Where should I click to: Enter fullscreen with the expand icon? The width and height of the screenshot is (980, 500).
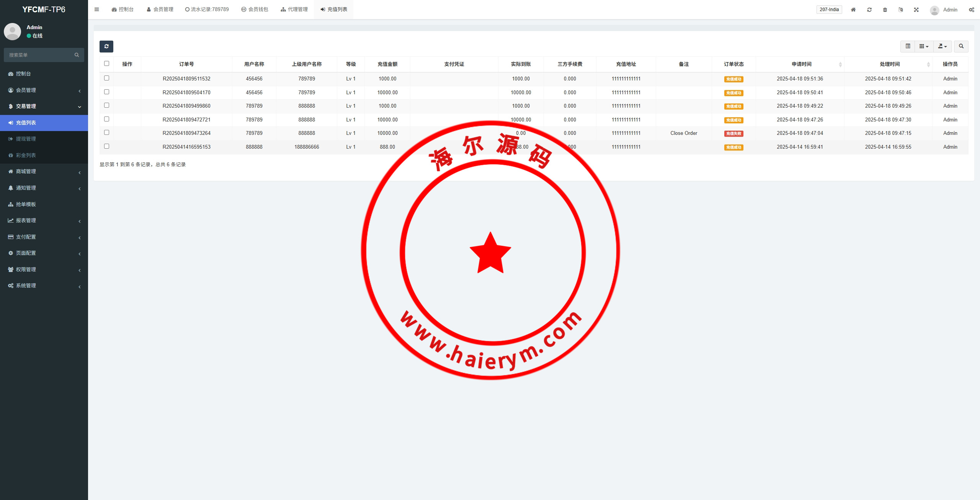(916, 10)
